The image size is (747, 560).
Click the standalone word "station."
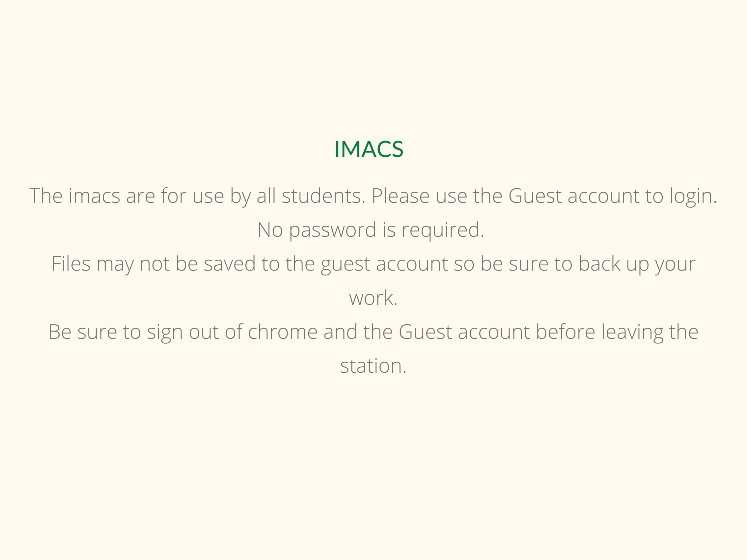373,366
